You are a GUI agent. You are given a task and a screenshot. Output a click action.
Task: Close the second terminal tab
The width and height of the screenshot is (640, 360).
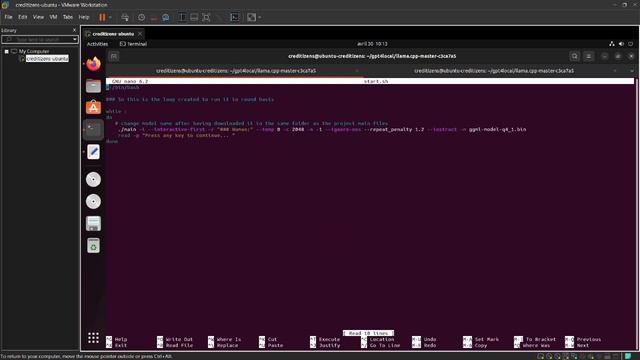[x=615, y=71]
